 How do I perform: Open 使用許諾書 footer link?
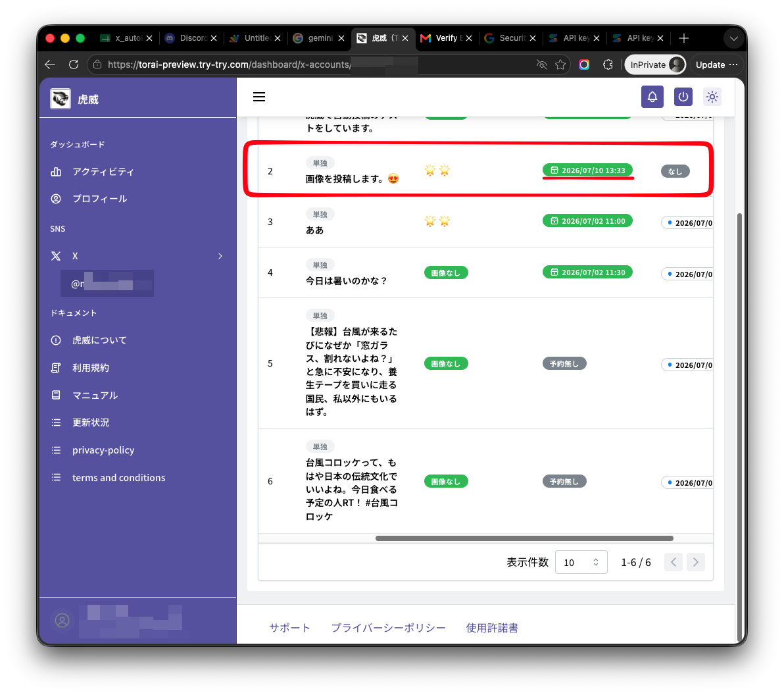tap(492, 627)
